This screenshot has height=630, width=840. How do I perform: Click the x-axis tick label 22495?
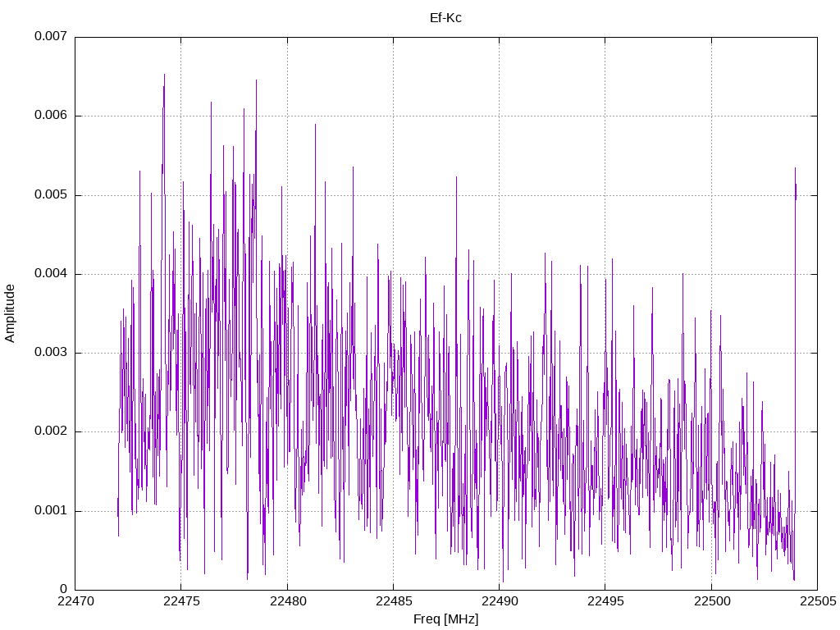tap(606, 601)
